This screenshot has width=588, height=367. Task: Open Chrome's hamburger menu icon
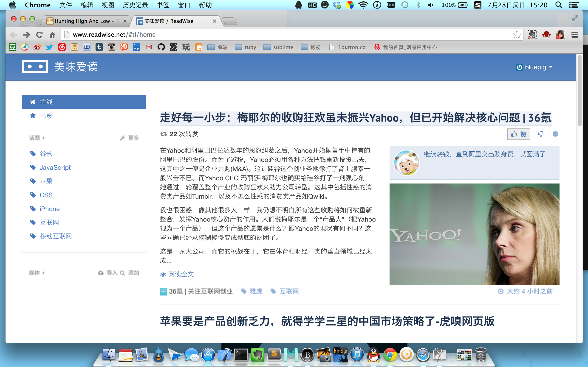point(575,35)
